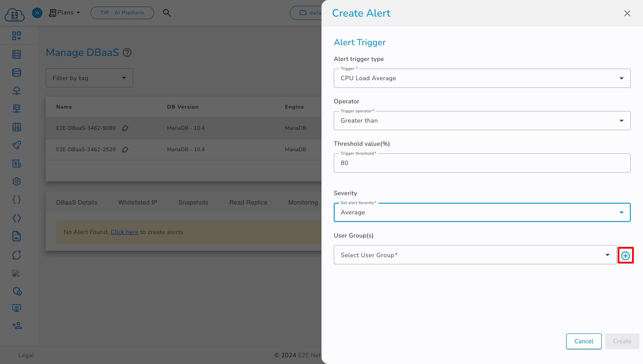The height and width of the screenshot is (364, 643).
Task: Click the Engine column header
Action: click(x=294, y=107)
